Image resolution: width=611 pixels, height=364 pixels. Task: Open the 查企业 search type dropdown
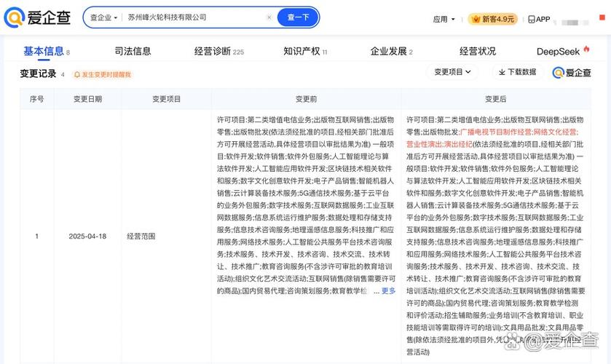(x=103, y=17)
